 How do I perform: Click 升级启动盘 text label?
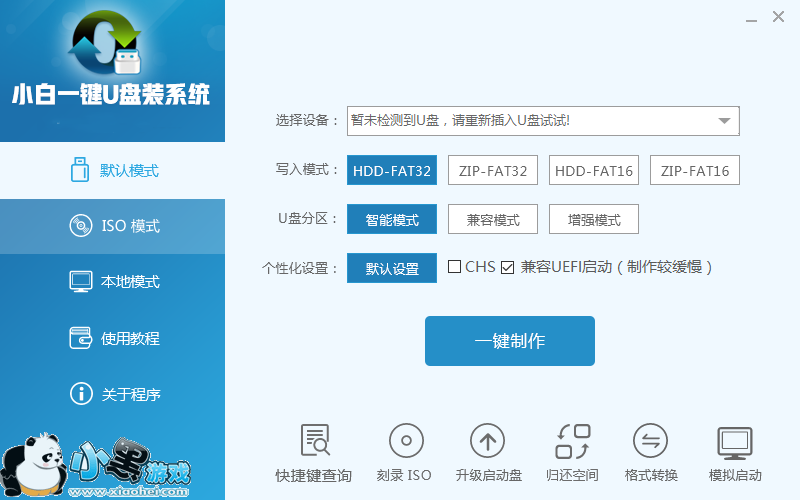pyautogui.click(x=488, y=476)
